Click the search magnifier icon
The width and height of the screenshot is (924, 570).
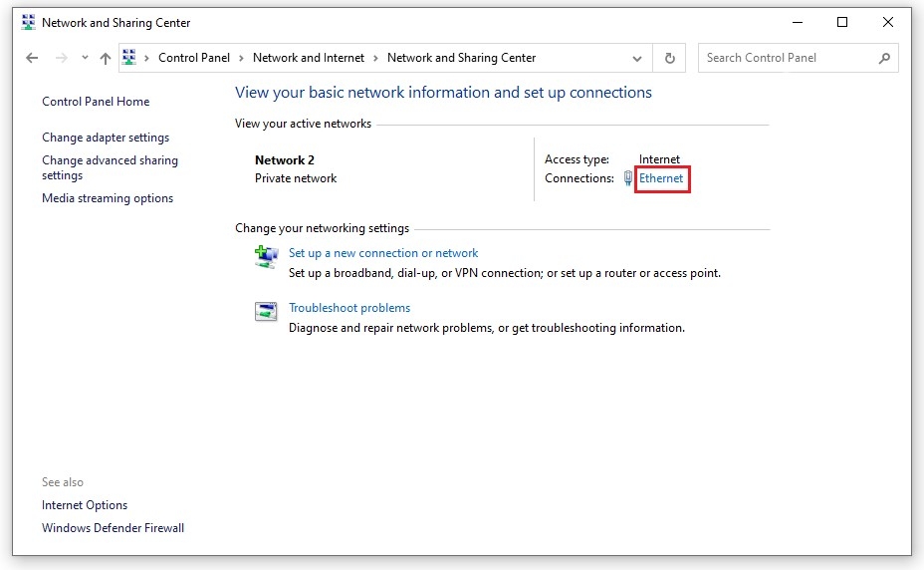884,58
